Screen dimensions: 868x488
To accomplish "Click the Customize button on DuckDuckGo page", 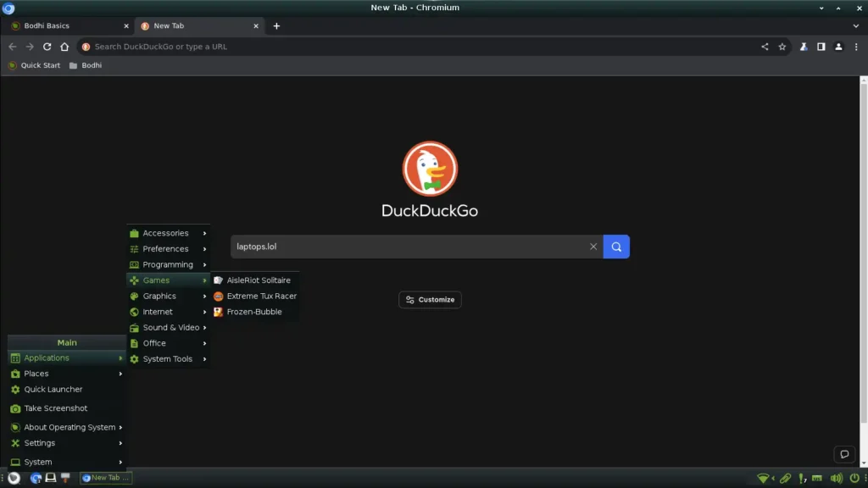I will click(430, 299).
